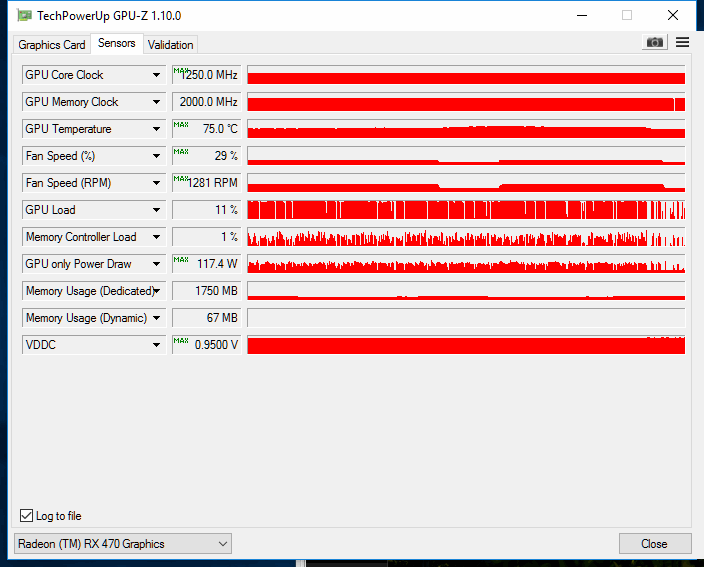Viewport: 704px width, 567px height.
Task: Click the 67 MB dynamic memory value
Action: (x=207, y=318)
